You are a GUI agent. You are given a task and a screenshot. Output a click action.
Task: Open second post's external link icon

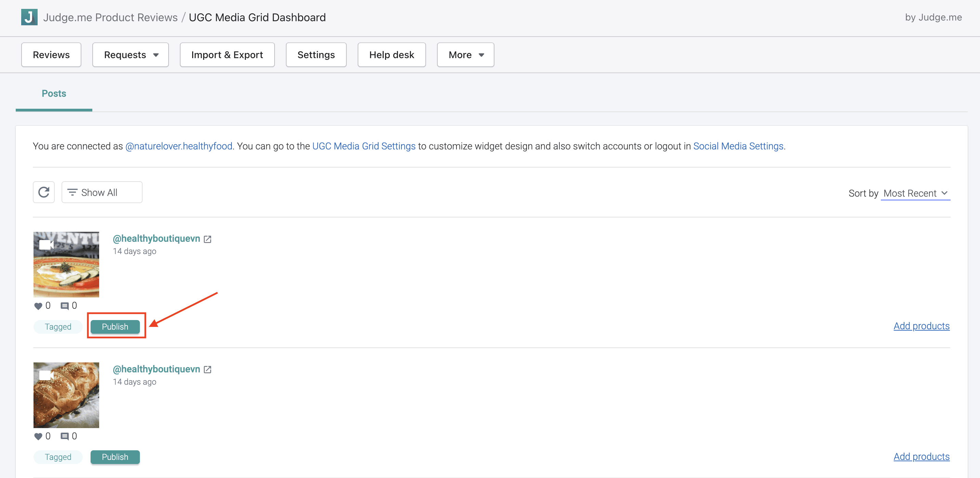tap(207, 369)
